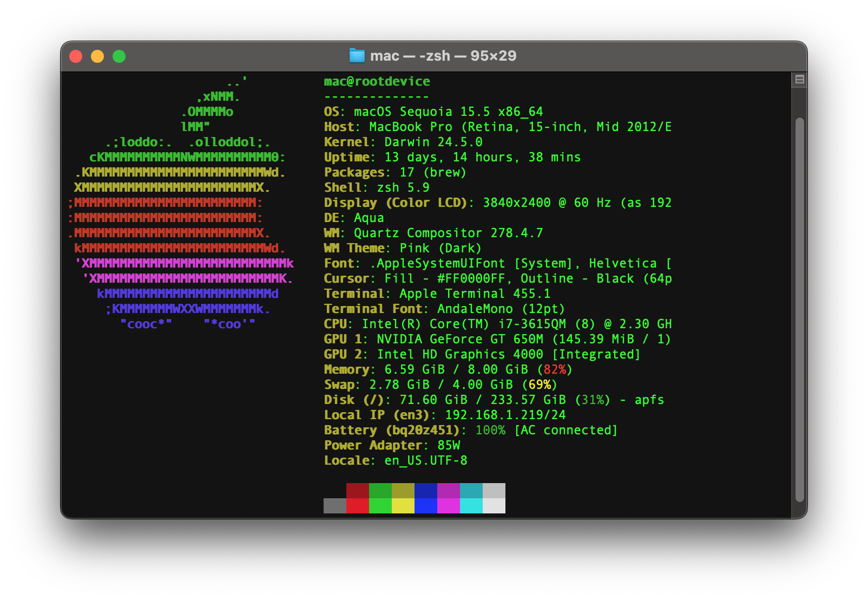Viewport: 868px width, 599px height.
Task: Click 'Local IP (en3): 192.168.1.219/24' line
Action: pos(445,415)
